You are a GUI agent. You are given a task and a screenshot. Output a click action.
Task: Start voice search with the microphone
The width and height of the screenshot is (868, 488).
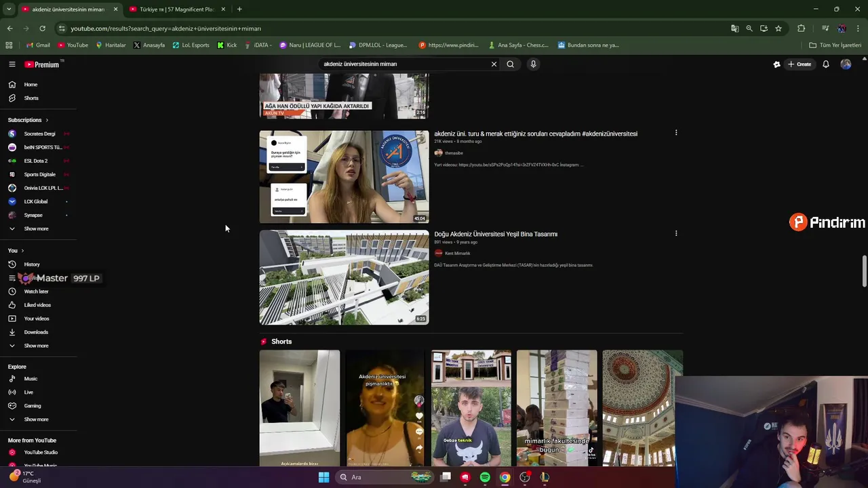[x=533, y=64]
